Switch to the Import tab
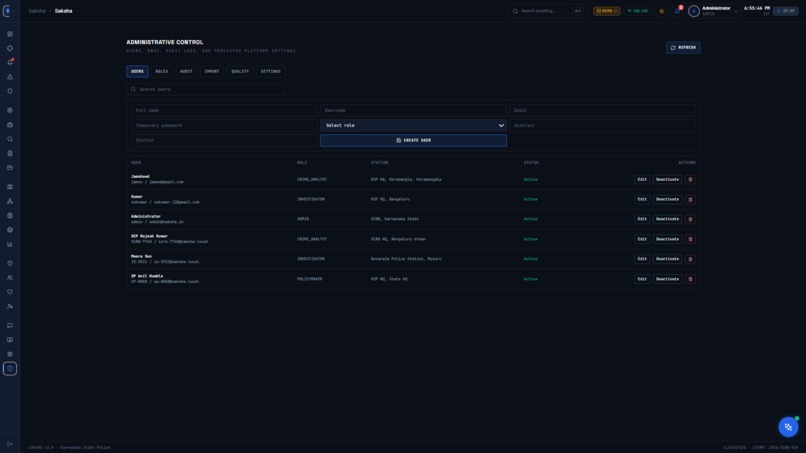This screenshot has width=806, height=453. click(x=212, y=71)
